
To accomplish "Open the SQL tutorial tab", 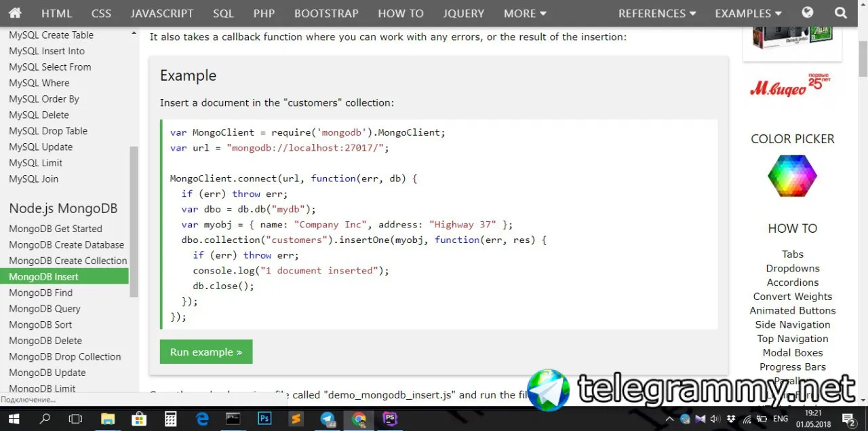I will [x=223, y=13].
